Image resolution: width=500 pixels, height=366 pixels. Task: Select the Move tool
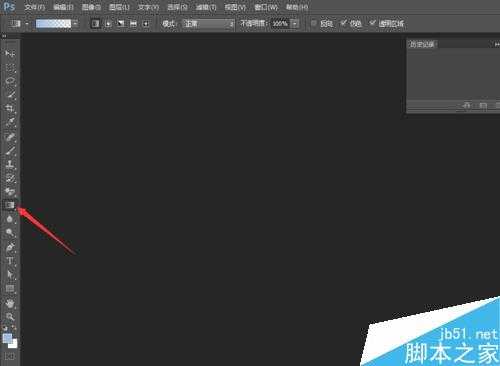(10, 53)
